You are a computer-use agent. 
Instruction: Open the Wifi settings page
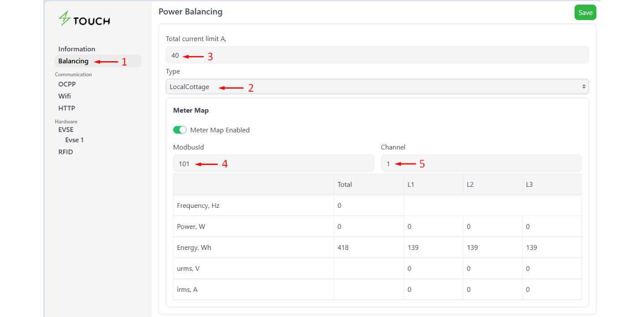[x=64, y=96]
